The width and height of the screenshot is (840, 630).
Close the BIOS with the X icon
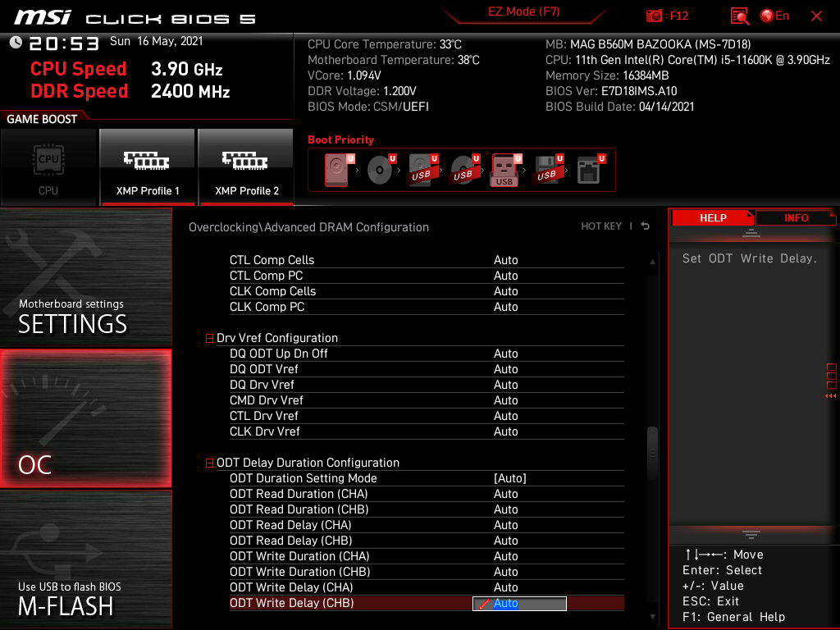click(816, 16)
